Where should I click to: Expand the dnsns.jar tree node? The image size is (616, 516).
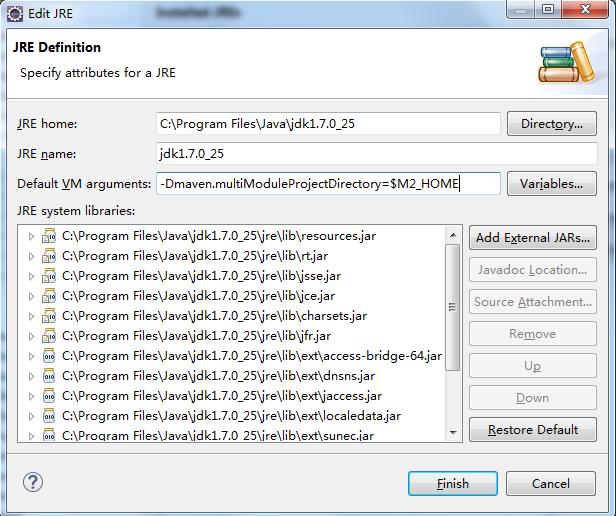tap(31, 376)
